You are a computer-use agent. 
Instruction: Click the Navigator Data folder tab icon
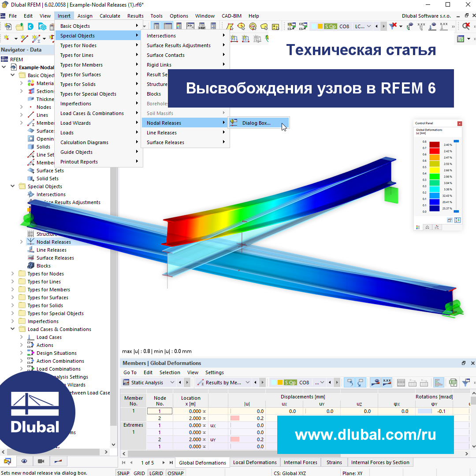[7, 461]
